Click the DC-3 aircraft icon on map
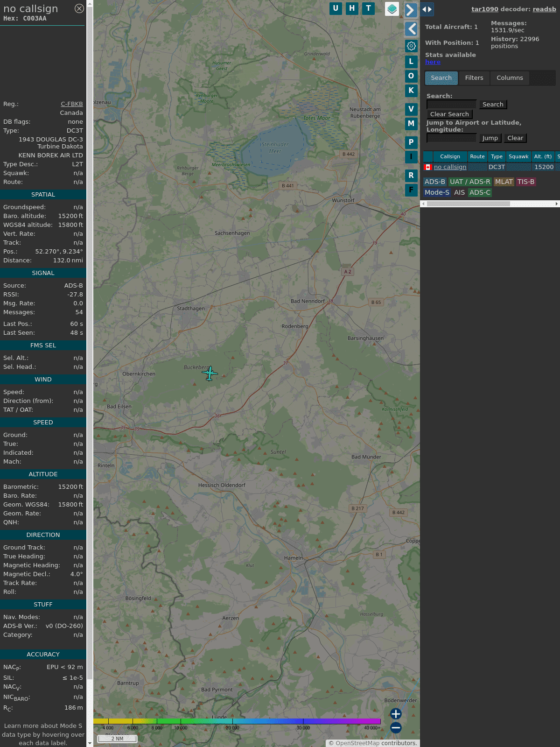 tap(210, 373)
